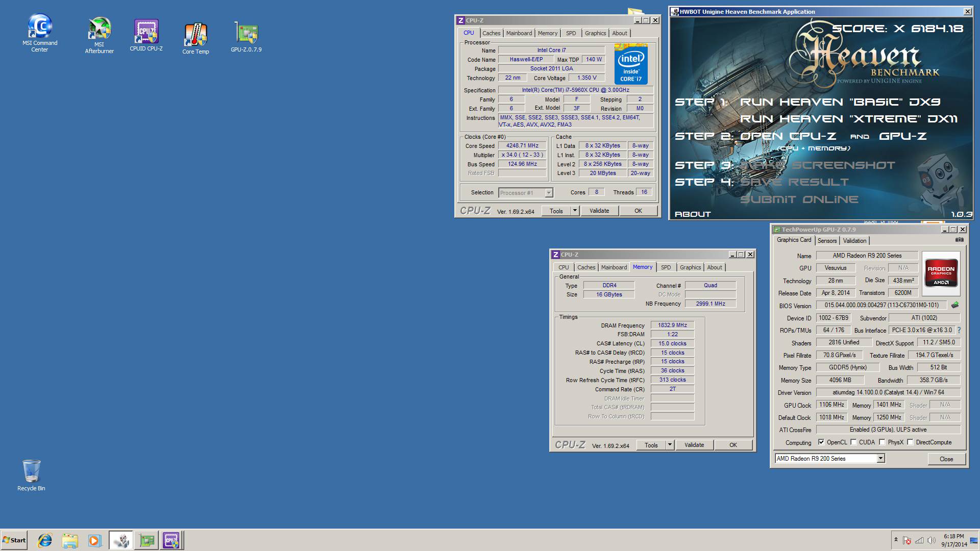This screenshot has width=980, height=551.
Task: Click the Core Speed value 4248.71 MHz
Action: pyautogui.click(x=522, y=145)
